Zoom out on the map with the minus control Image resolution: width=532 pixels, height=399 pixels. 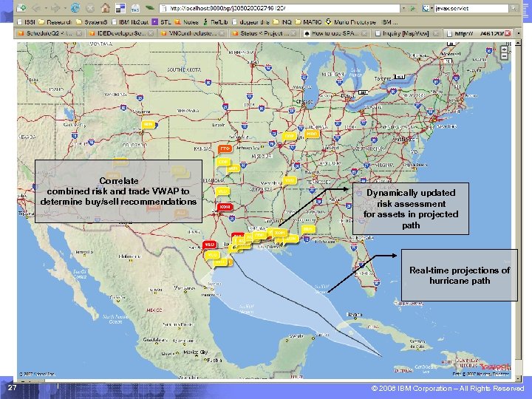(x=504, y=56)
